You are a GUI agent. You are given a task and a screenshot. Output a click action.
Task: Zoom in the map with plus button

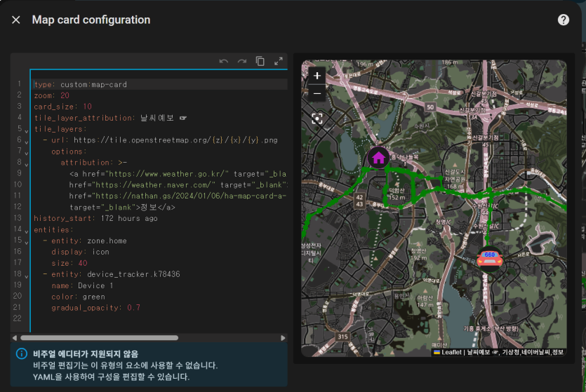(x=317, y=76)
